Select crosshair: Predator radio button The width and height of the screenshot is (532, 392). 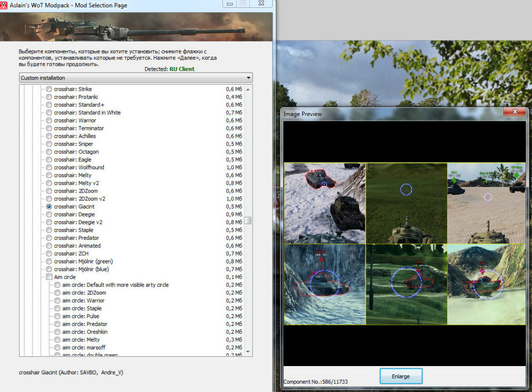(x=49, y=238)
